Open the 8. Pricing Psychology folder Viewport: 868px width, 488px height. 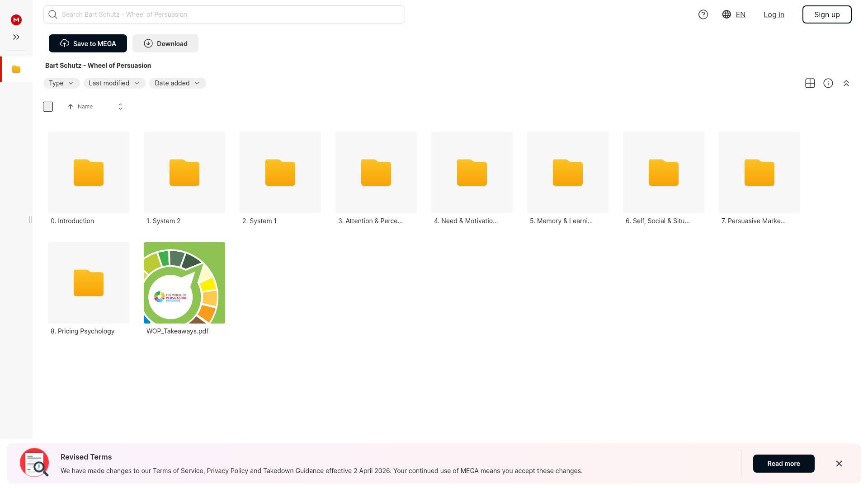[89, 283]
